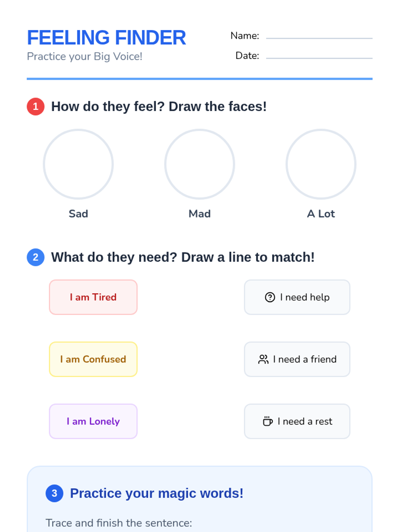Choose the I need help box

pos(297,297)
